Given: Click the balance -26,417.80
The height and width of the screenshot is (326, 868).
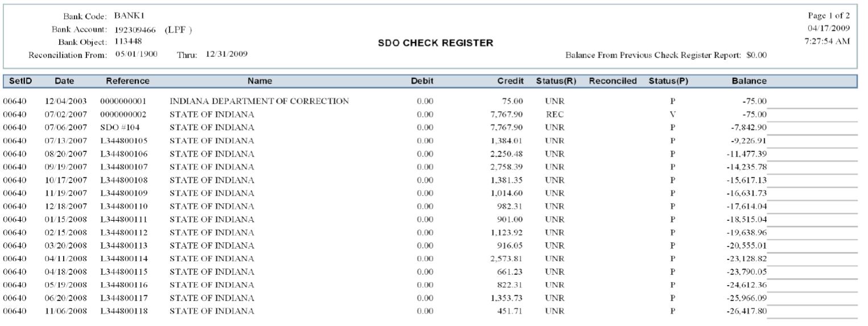Looking at the screenshot, I should pyautogui.click(x=747, y=311).
